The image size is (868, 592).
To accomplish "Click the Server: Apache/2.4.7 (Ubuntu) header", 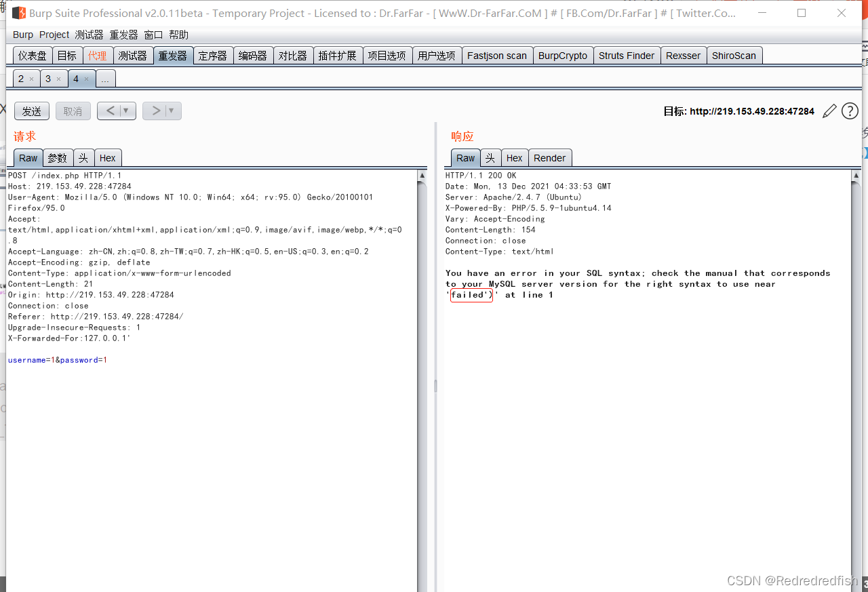I will tap(513, 197).
